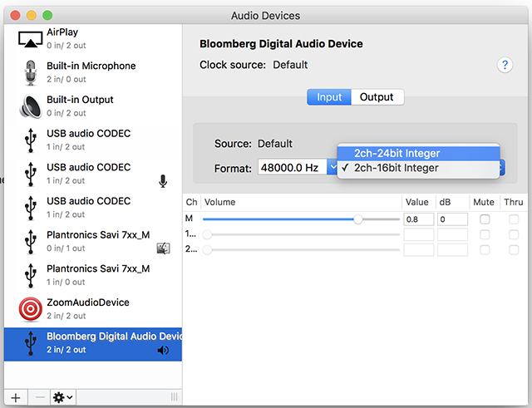532x408 pixels.
Task: Click channel 2 volume slider
Action: [x=301, y=250]
